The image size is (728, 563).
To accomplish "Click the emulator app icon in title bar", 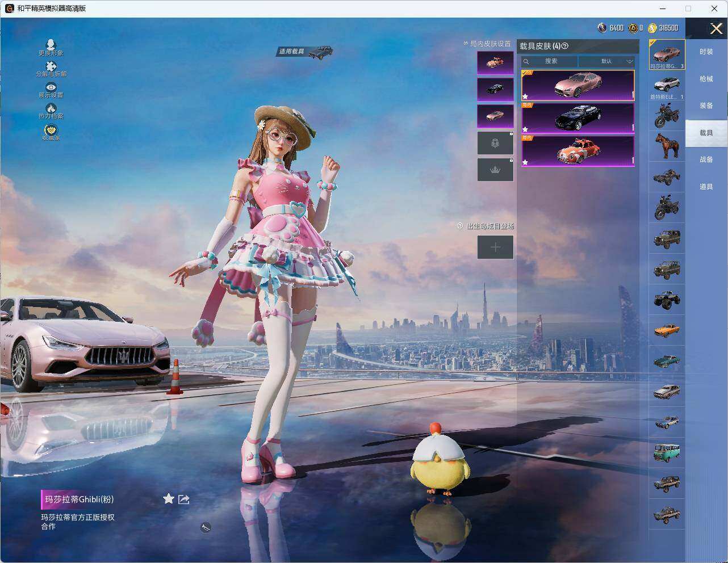I will tap(9, 9).
